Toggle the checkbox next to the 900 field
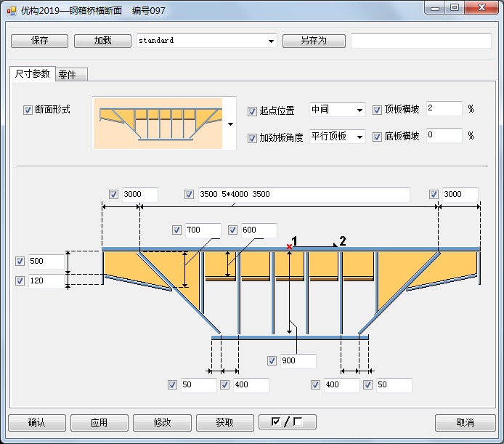 pos(272,360)
